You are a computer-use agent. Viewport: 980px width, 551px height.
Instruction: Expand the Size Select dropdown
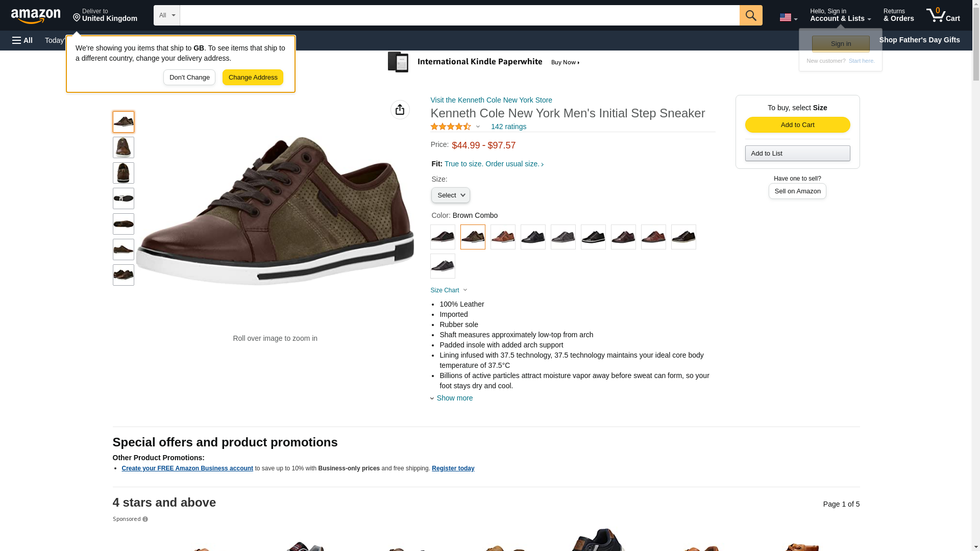pos(450,195)
